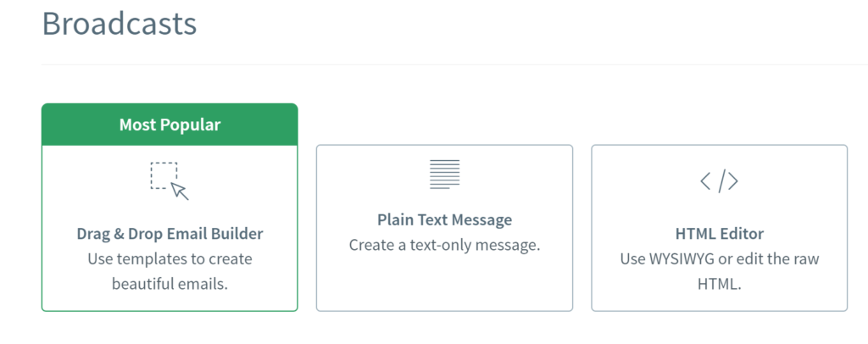Click "Use templates to create beautiful emails" text
The image size is (868, 344).
click(x=170, y=271)
